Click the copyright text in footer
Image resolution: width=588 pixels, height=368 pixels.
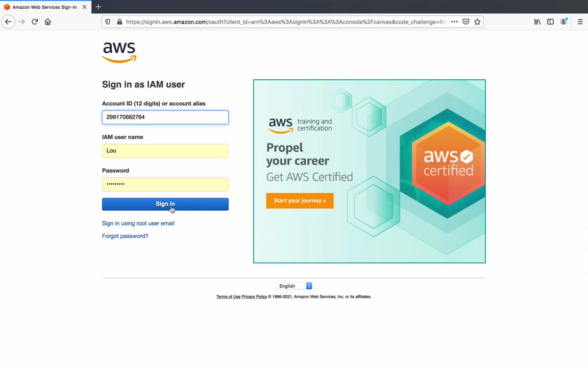tap(320, 296)
